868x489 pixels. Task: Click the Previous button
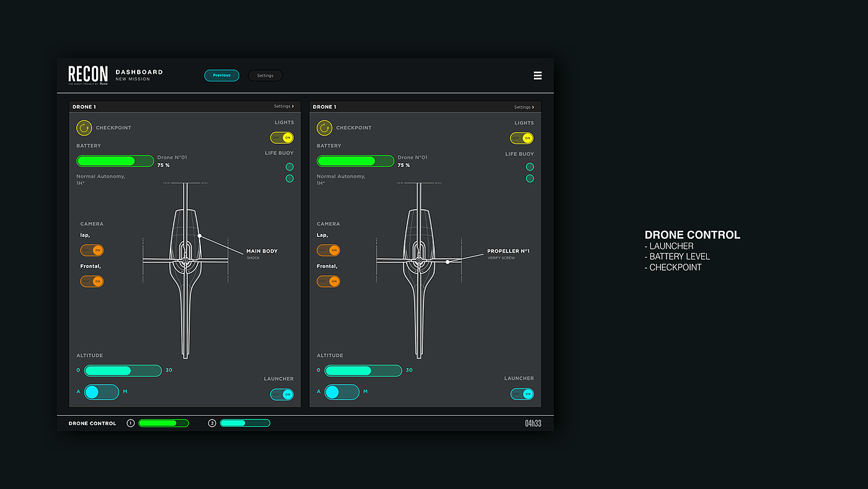[222, 76]
